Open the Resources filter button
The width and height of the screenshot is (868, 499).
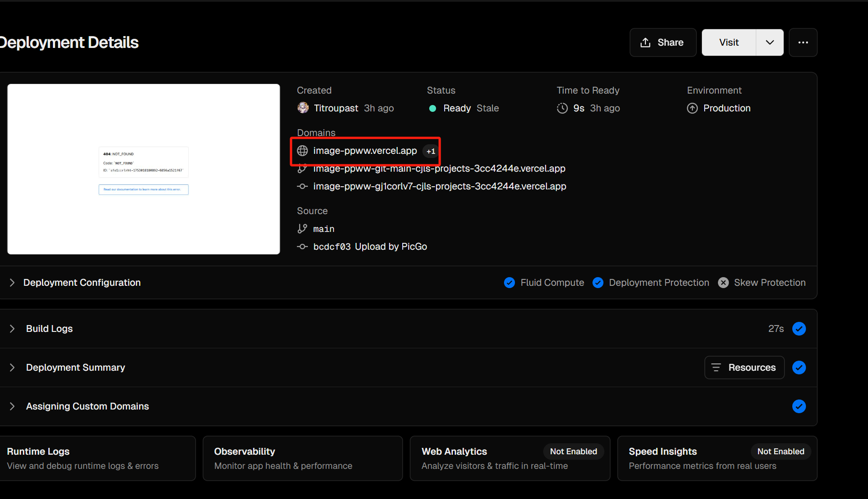point(744,368)
